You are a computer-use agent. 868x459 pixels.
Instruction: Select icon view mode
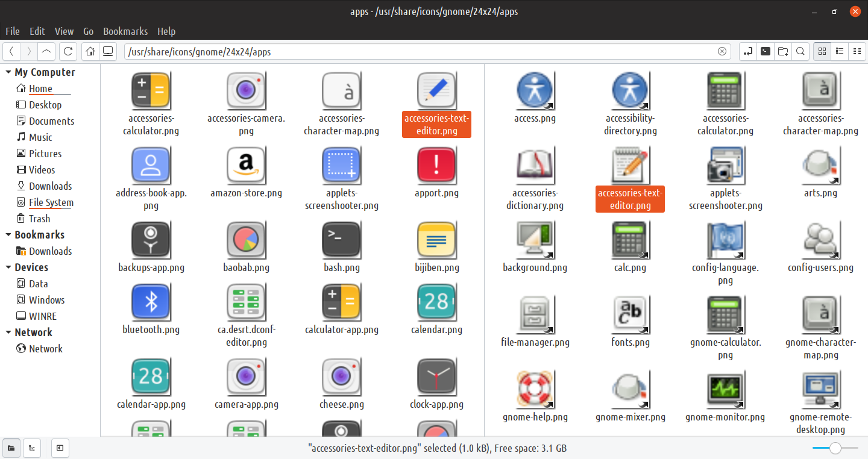point(822,51)
